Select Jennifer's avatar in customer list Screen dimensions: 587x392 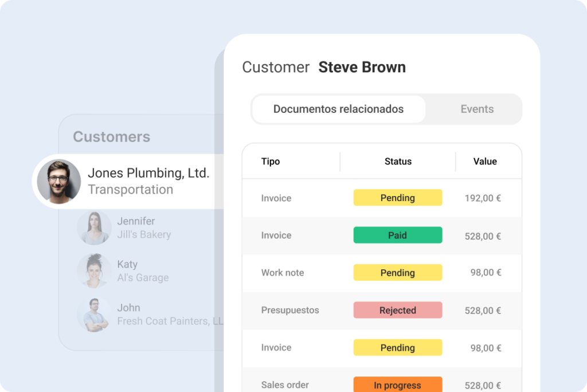point(94,228)
